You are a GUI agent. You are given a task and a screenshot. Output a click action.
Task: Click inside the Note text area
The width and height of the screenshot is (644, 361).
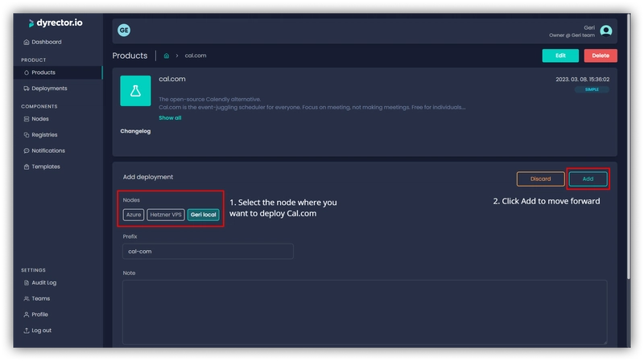(x=365, y=312)
